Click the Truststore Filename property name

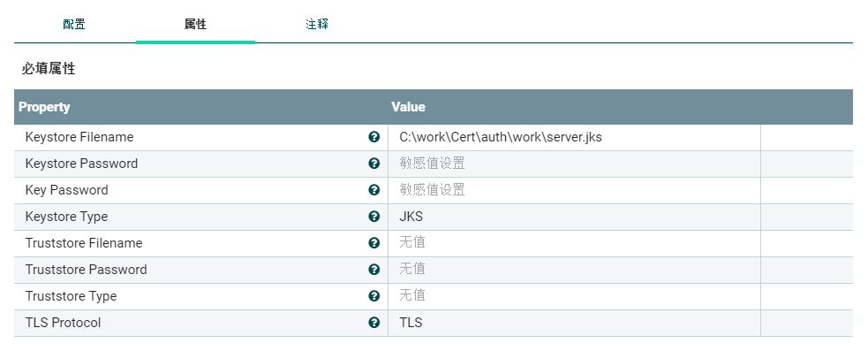pyautogui.click(x=84, y=243)
